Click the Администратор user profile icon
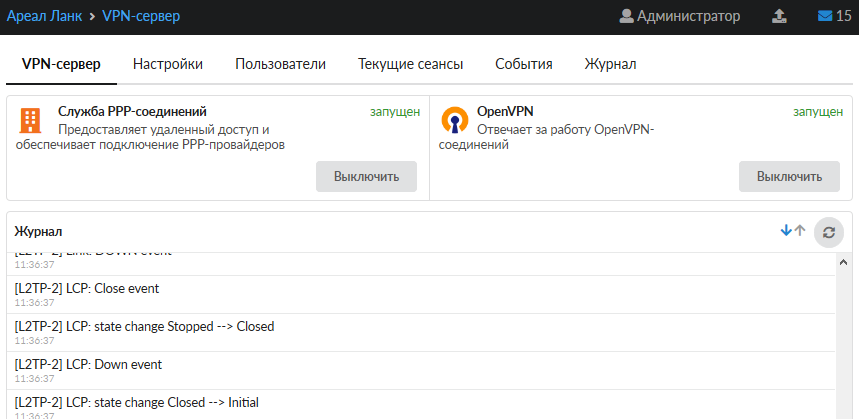This screenshot has height=419, width=859. [627, 16]
